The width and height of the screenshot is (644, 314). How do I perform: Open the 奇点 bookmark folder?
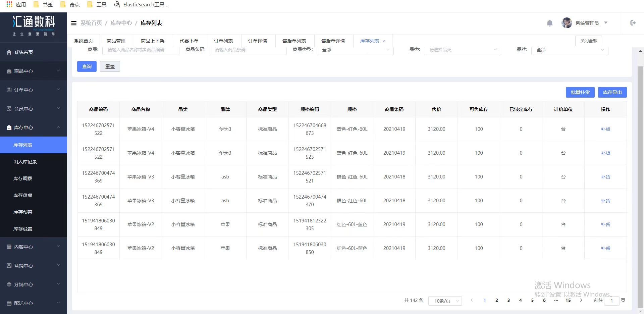click(x=70, y=4)
